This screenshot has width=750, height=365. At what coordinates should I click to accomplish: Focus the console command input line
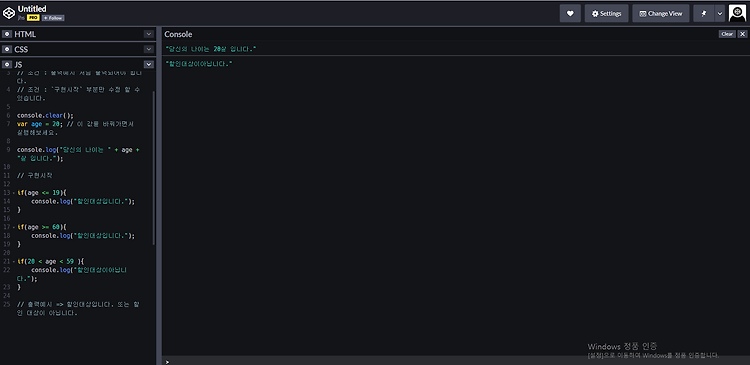[x=456, y=362]
